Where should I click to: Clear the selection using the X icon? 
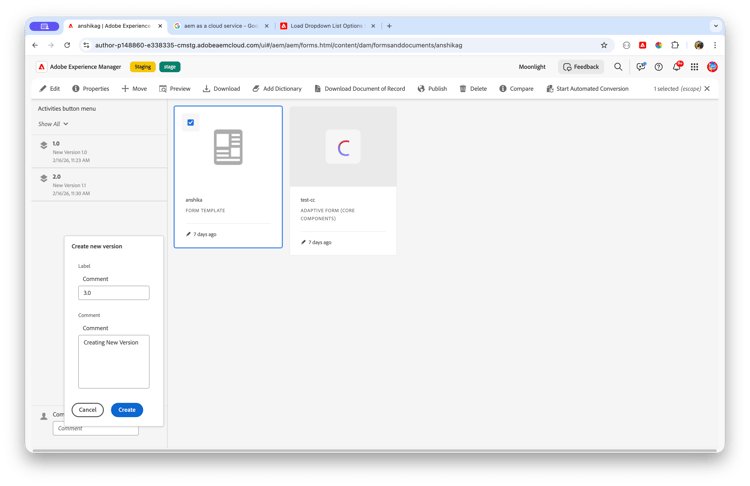[x=707, y=88]
